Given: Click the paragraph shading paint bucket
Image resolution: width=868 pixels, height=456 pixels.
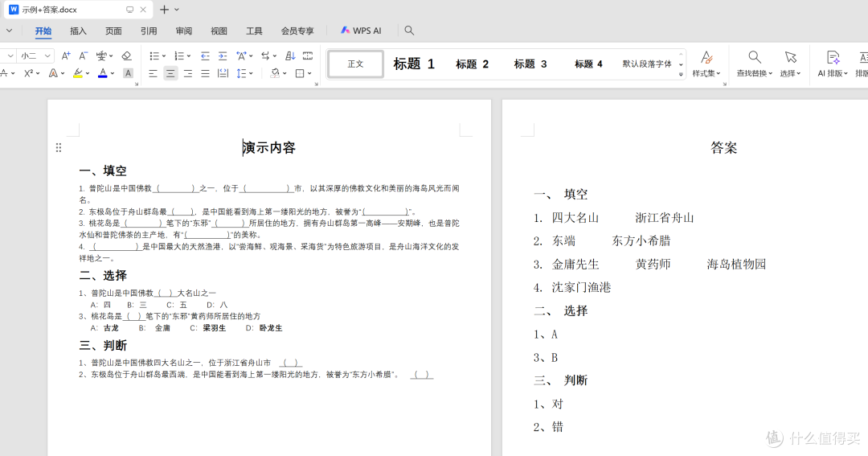Looking at the screenshot, I should [x=275, y=73].
